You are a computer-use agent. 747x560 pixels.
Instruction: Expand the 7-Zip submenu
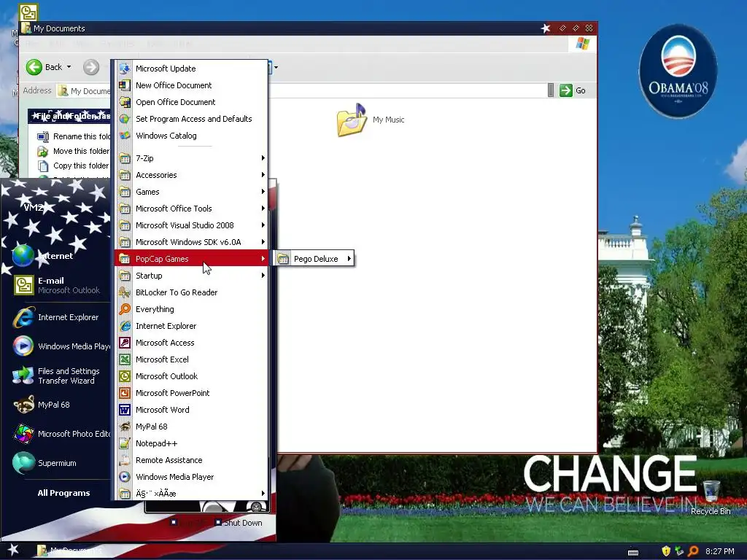pyautogui.click(x=190, y=158)
